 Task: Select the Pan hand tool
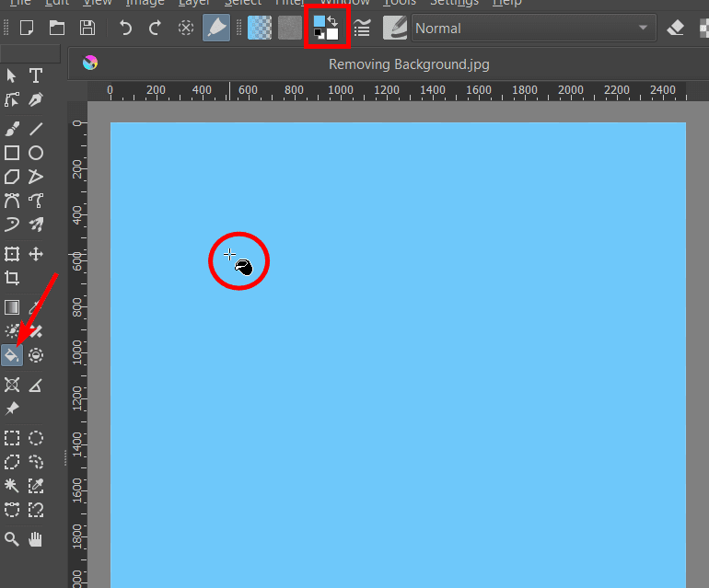point(36,539)
